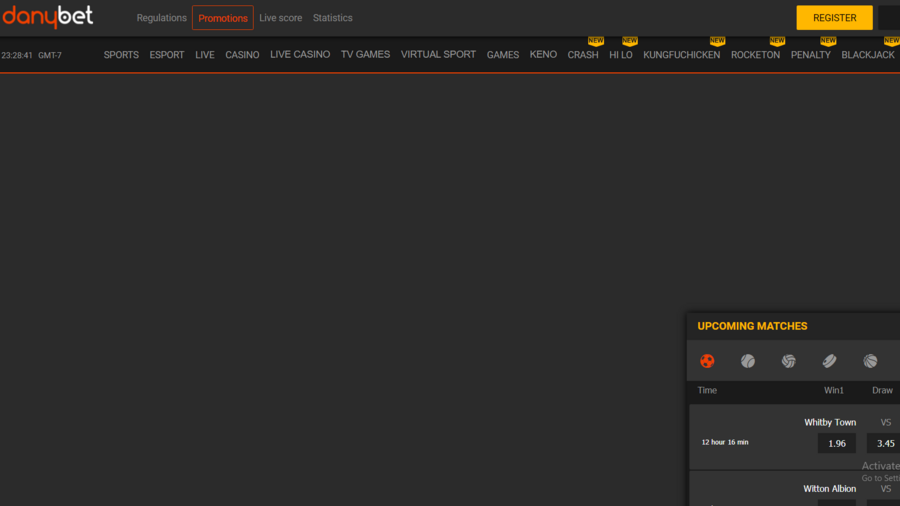Select the basketball sport icon
900x506 pixels.
click(870, 361)
